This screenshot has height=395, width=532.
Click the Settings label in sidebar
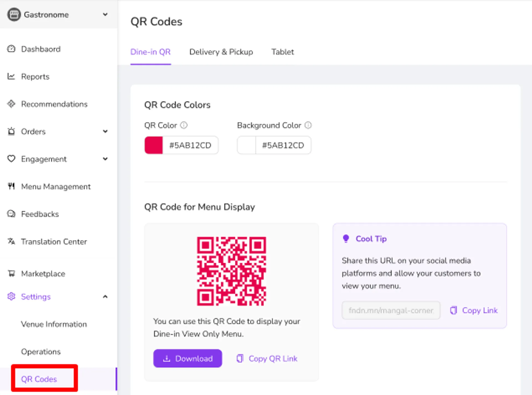pos(36,297)
